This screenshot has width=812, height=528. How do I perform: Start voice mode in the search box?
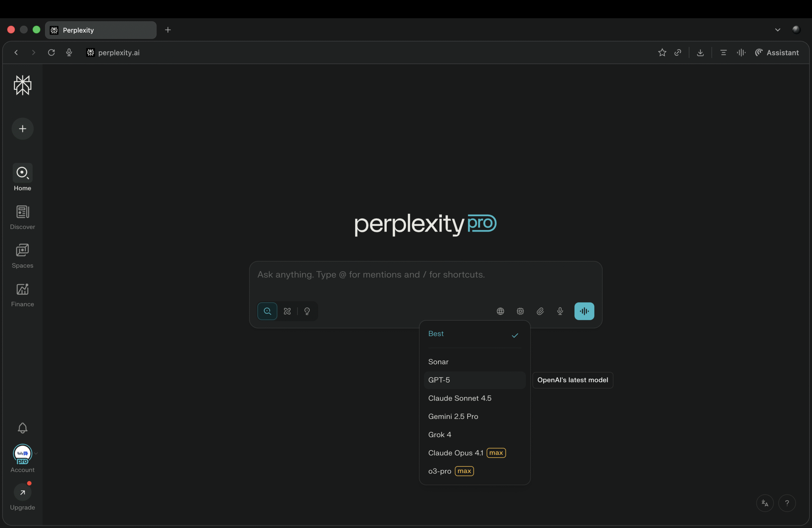(x=584, y=311)
